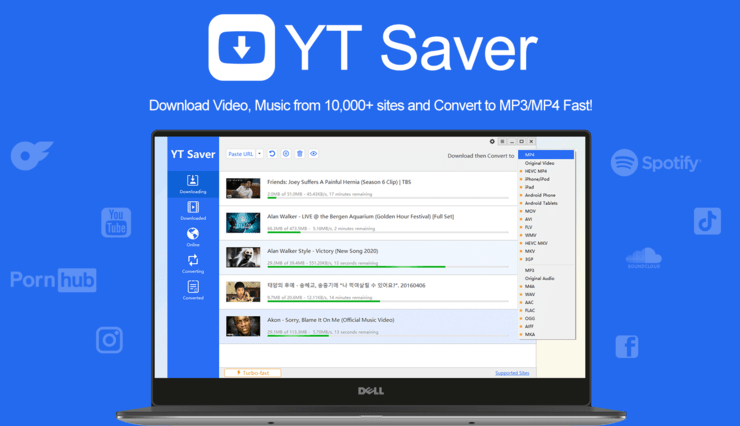Open the Downloaded section in sidebar

tap(193, 210)
